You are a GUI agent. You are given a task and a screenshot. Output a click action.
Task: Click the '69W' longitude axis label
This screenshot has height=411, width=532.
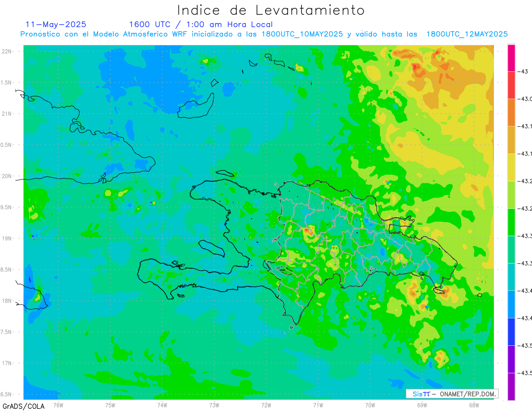click(422, 405)
